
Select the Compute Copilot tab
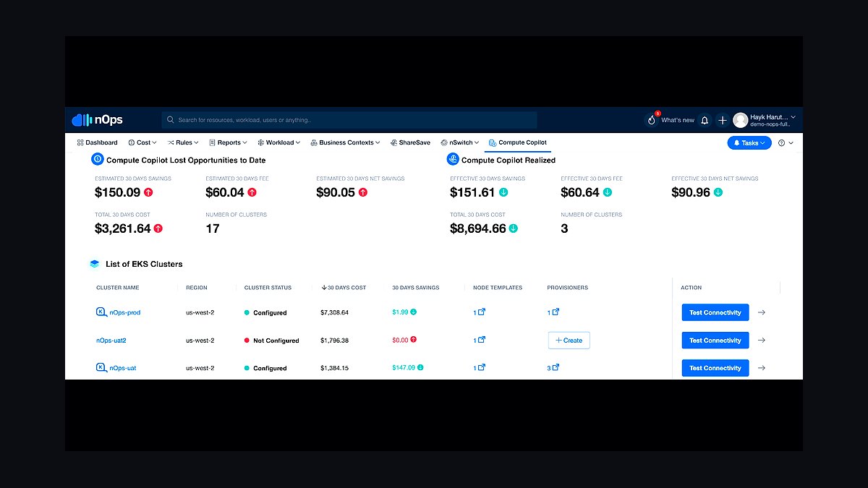[518, 142]
